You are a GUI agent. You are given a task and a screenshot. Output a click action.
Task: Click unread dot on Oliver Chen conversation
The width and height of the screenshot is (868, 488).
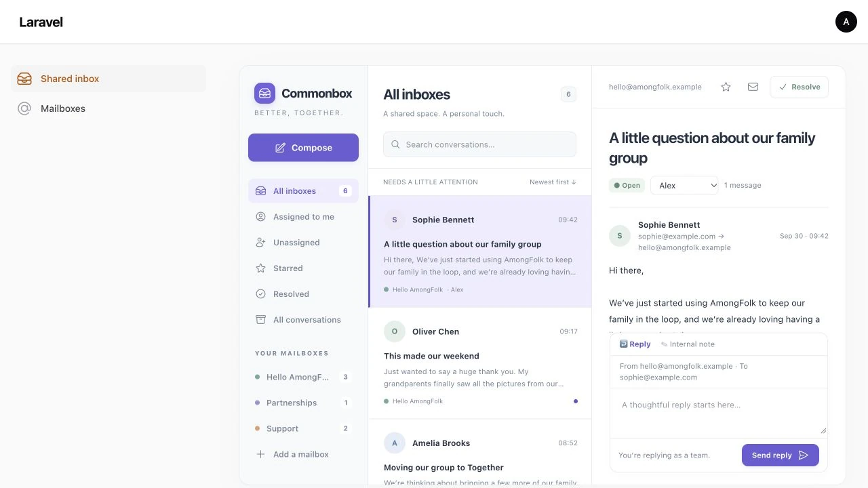576,401
